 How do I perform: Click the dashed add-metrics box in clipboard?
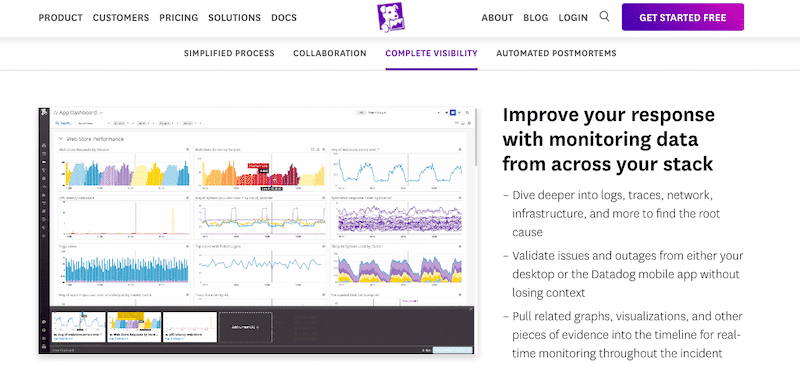(245, 327)
